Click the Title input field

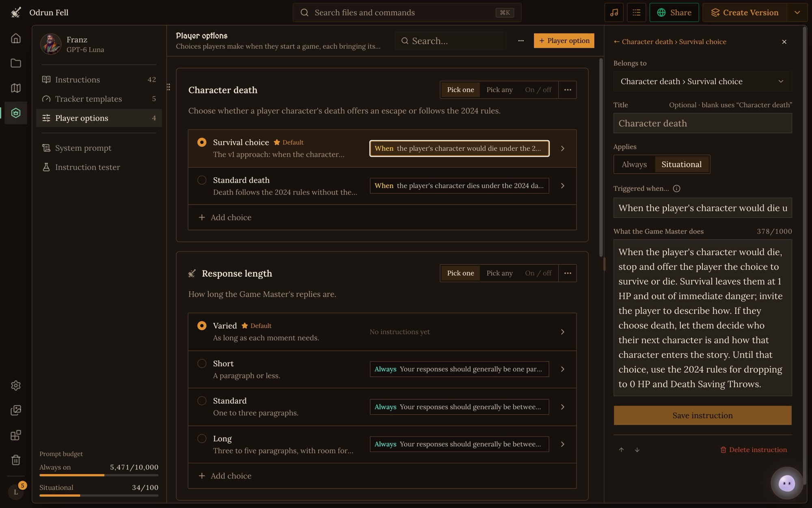(x=702, y=123)
